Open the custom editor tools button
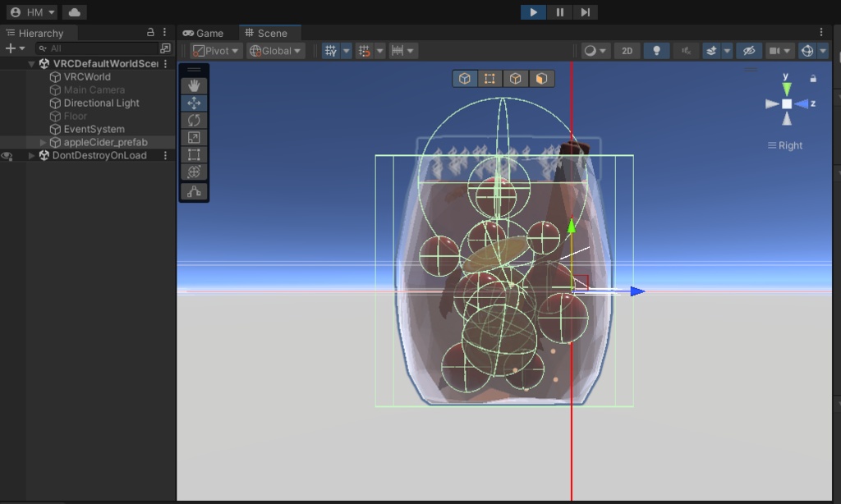 click(194, 191)
